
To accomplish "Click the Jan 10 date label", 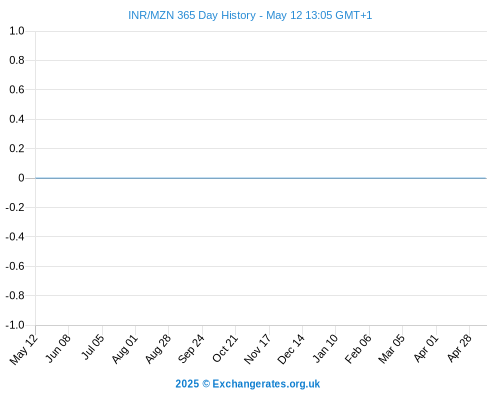I will [x=325, y=348].
